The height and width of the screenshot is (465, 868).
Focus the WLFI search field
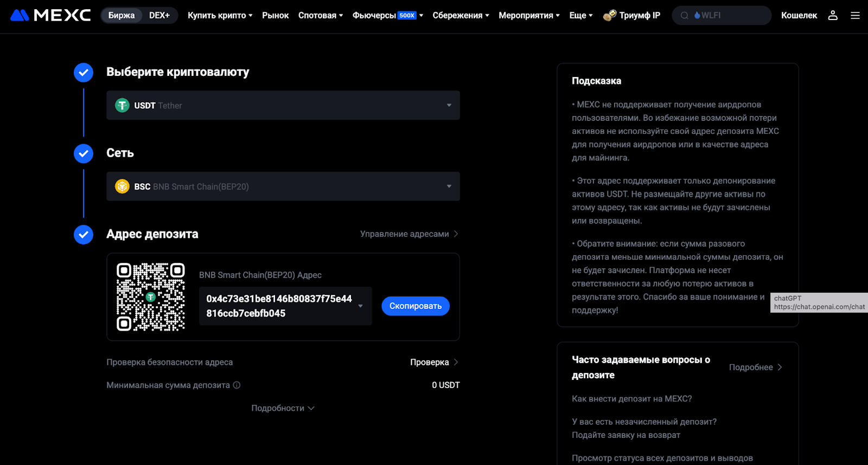[x=722, y=15]
